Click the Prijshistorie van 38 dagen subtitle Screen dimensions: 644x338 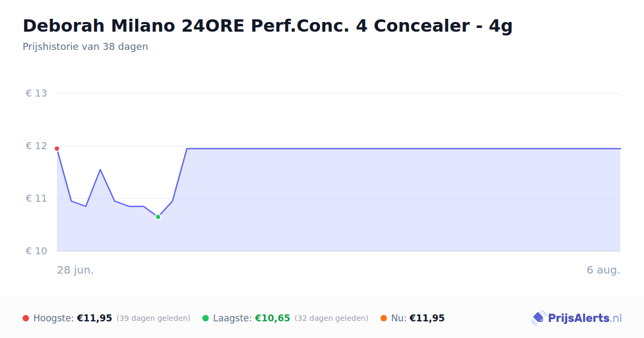pyautogui.click(x=85, y=47)
